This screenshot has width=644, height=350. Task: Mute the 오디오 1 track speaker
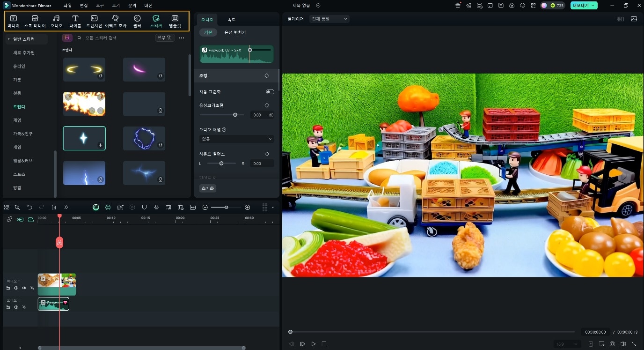16,307
